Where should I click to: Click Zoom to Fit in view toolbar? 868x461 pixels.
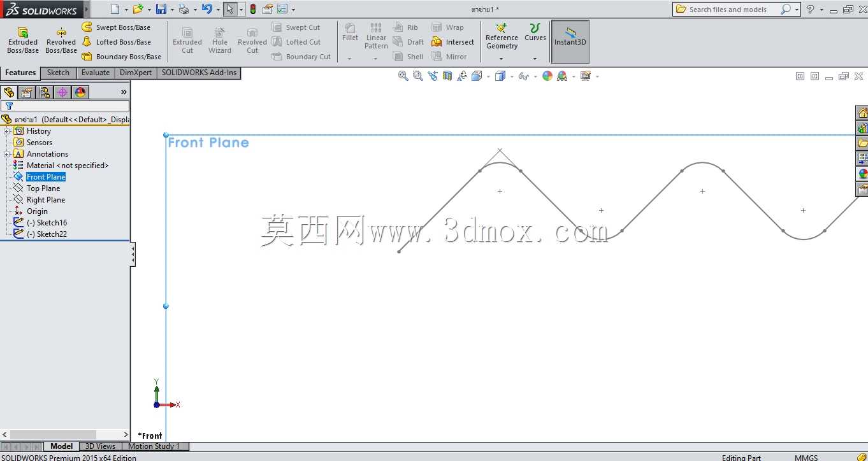pyautogui.click(x=403, y=76)
